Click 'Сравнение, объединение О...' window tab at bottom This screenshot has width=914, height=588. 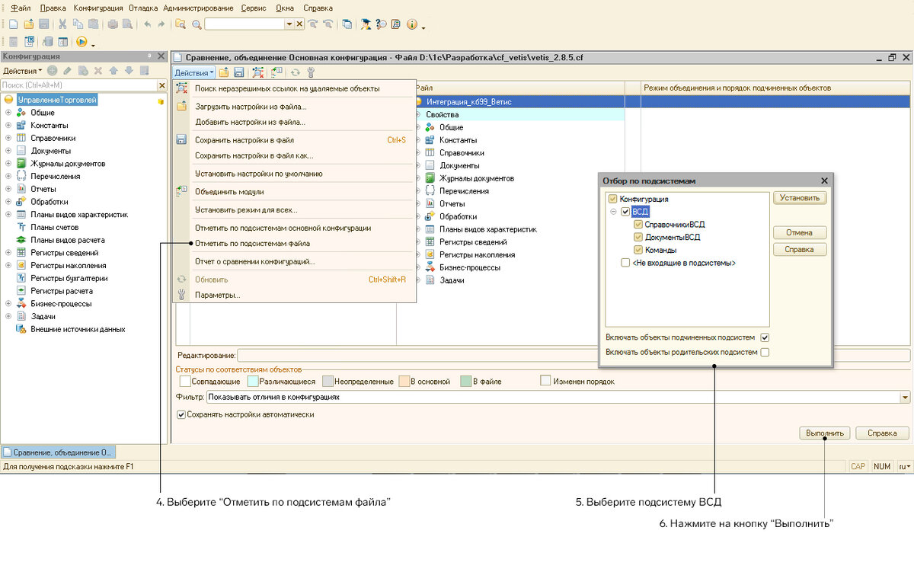click(x=58, y=452)
